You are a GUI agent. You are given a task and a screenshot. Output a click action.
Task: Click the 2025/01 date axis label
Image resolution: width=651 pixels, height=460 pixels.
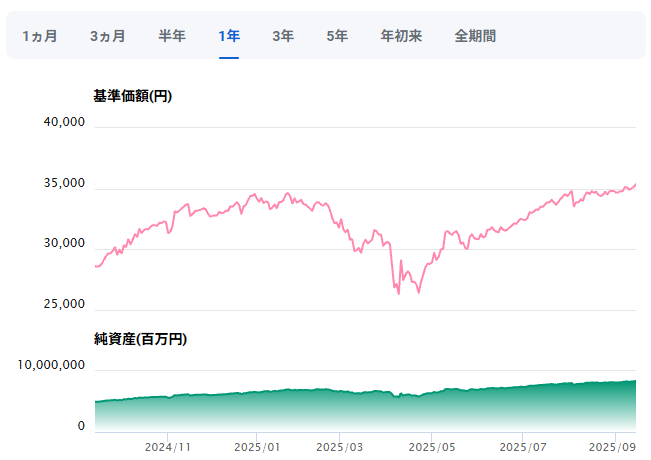coord(258,446)
